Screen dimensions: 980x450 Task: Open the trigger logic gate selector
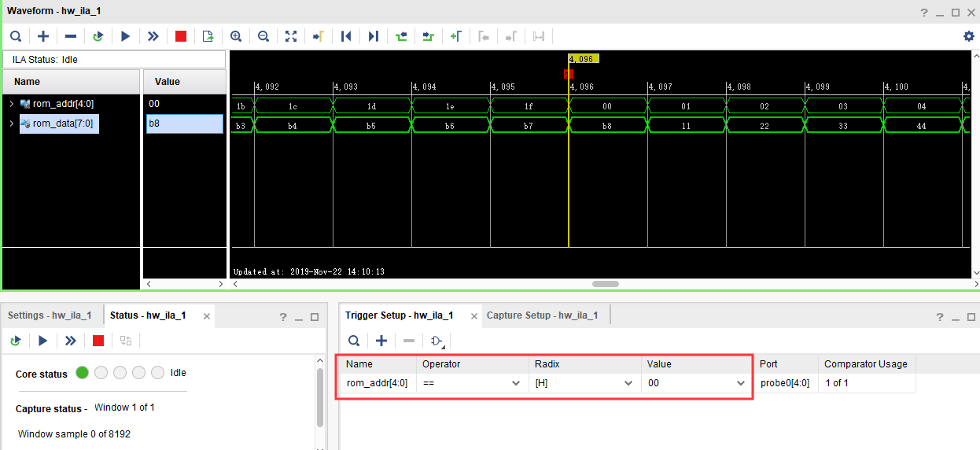437,341
